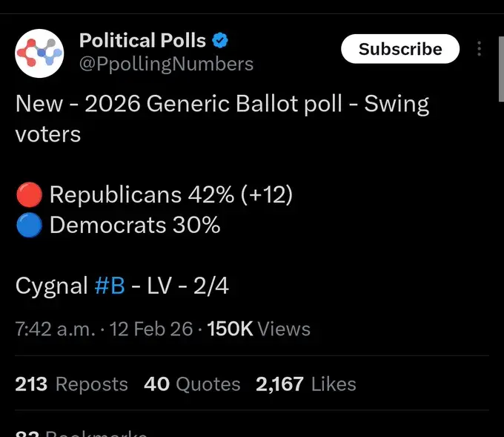Click the Political Polls profile avatar
Viewport: 504px width, 437px height.
pos(40,53)
